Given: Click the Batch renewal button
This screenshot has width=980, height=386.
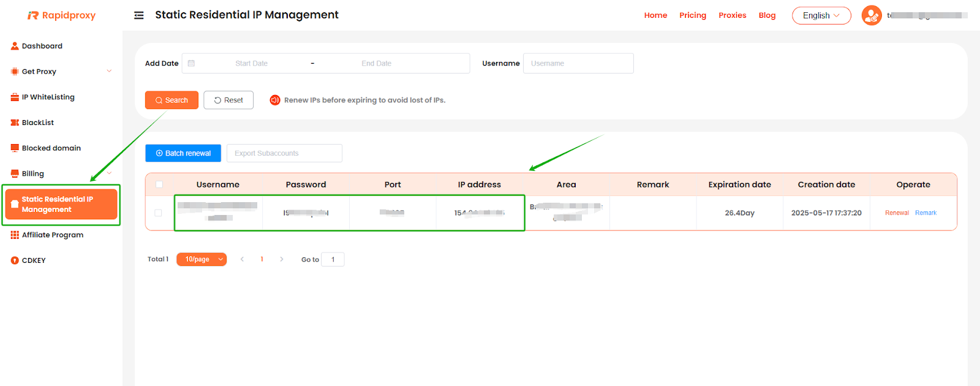Looking at the screenshot, I should 183,153.
